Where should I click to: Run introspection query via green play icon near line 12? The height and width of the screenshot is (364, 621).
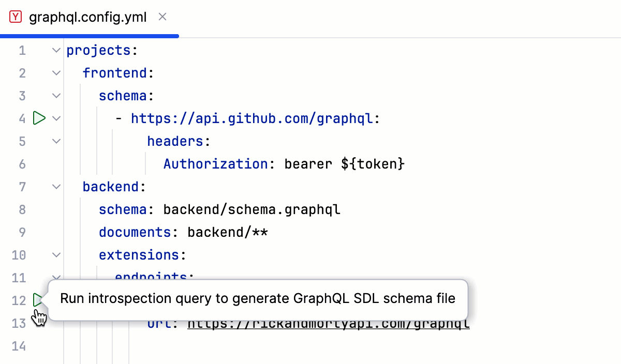click(38, 300)
